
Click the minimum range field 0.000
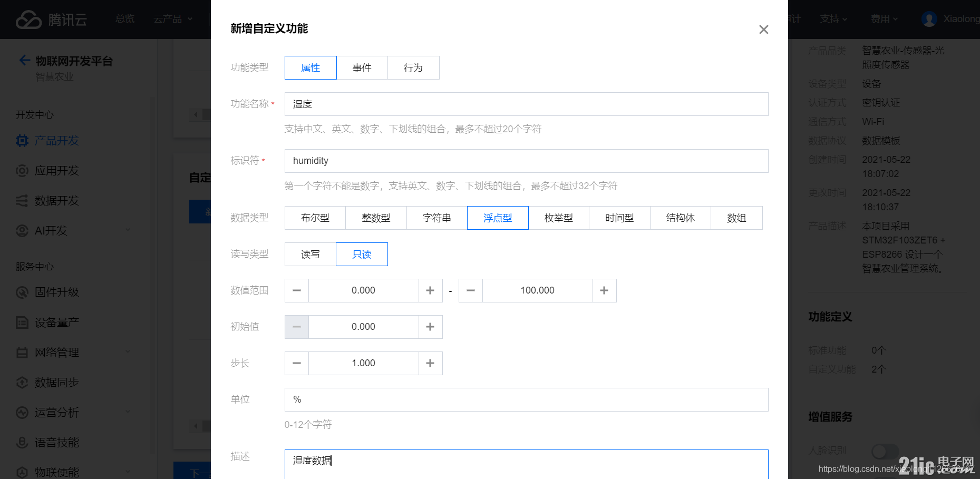pos(364,291)
